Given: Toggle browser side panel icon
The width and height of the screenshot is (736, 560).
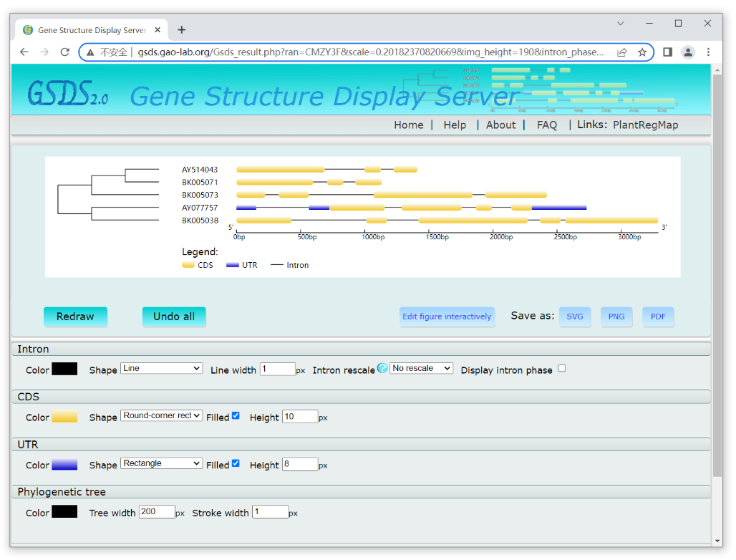Looking at the screenshot, I should coord(667,52).
